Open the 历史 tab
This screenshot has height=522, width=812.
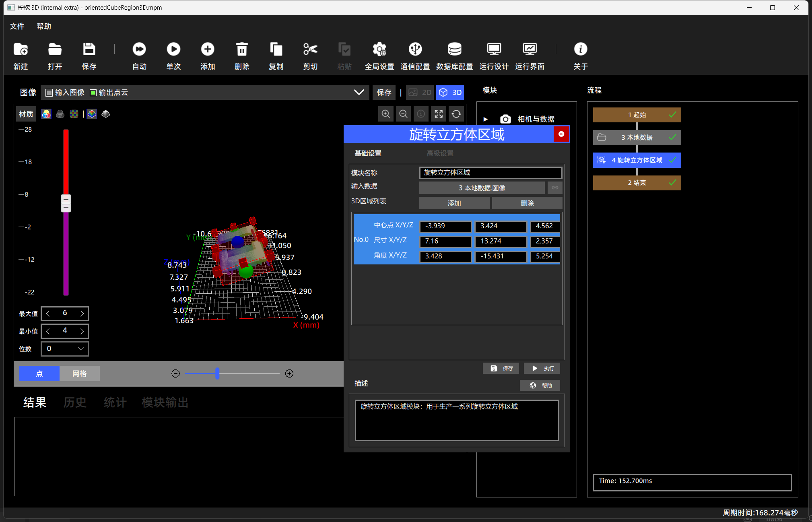(75, 402)
